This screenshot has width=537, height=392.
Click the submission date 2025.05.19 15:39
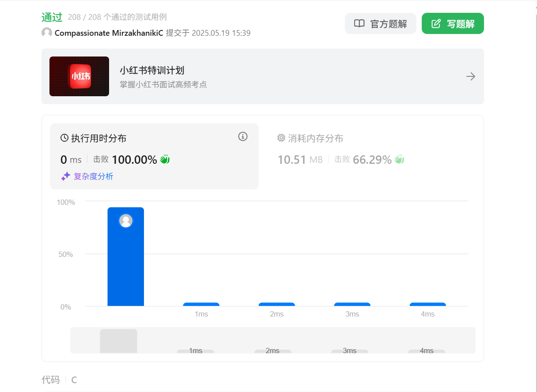tap(221, 33)
